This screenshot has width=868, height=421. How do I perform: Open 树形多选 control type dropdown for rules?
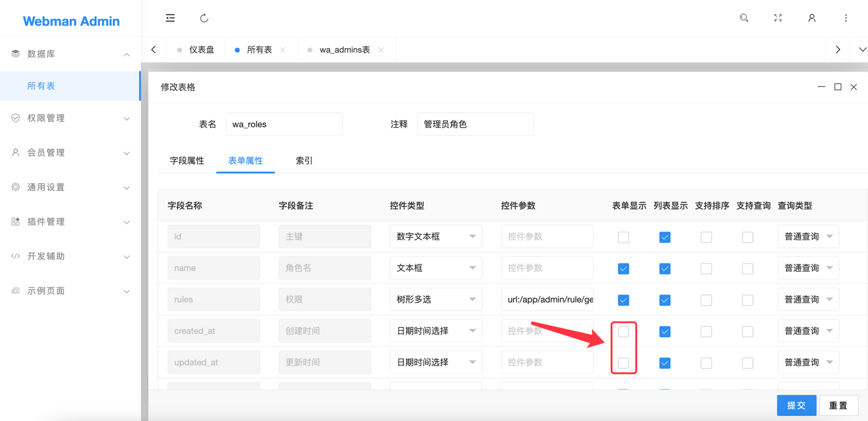(x=436, y=299)
